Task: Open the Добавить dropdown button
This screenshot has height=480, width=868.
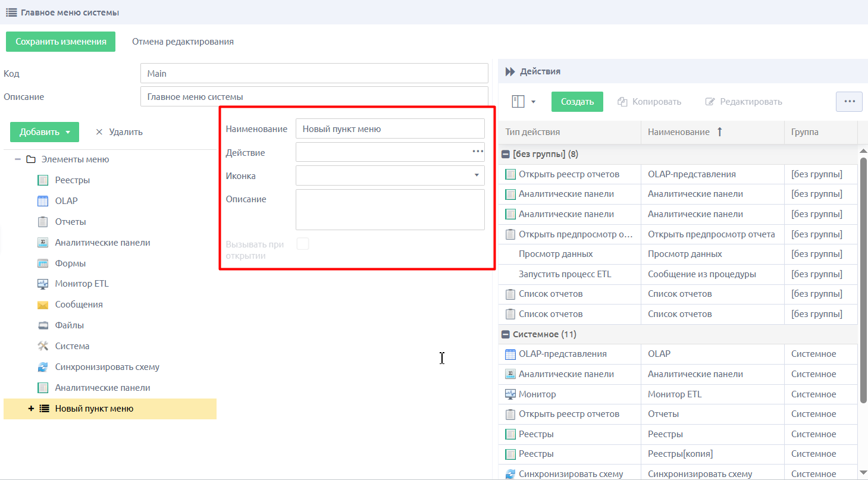Action: coord(45,132)
